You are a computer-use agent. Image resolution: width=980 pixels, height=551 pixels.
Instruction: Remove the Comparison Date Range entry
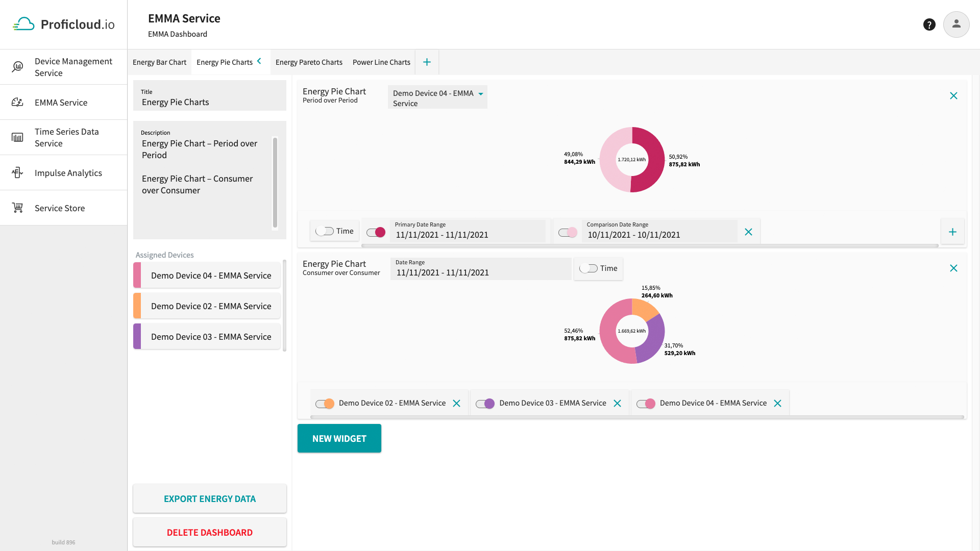748,232
